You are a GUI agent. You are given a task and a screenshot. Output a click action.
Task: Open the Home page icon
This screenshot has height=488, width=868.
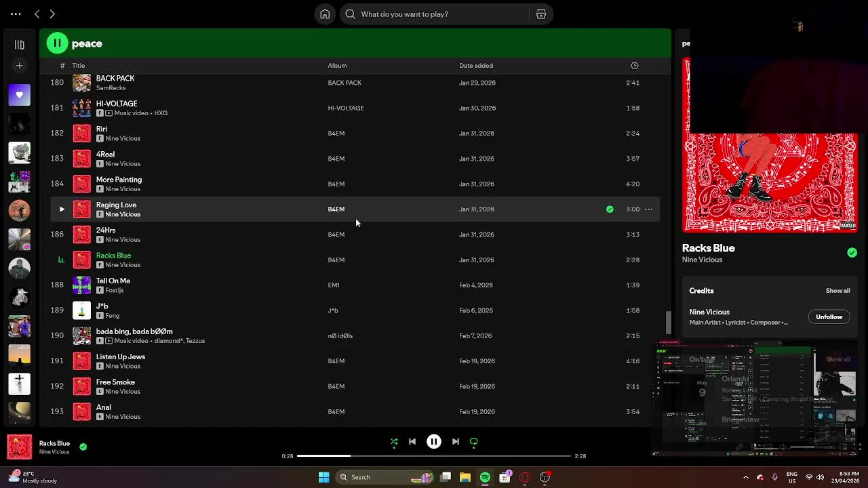tap(325, 14)
